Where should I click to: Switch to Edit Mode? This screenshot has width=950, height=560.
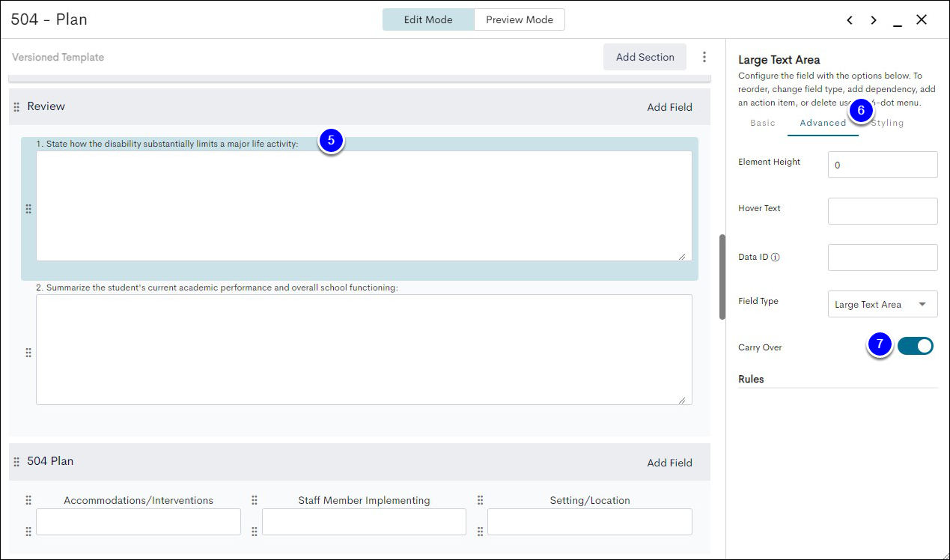tap(428, 19)
